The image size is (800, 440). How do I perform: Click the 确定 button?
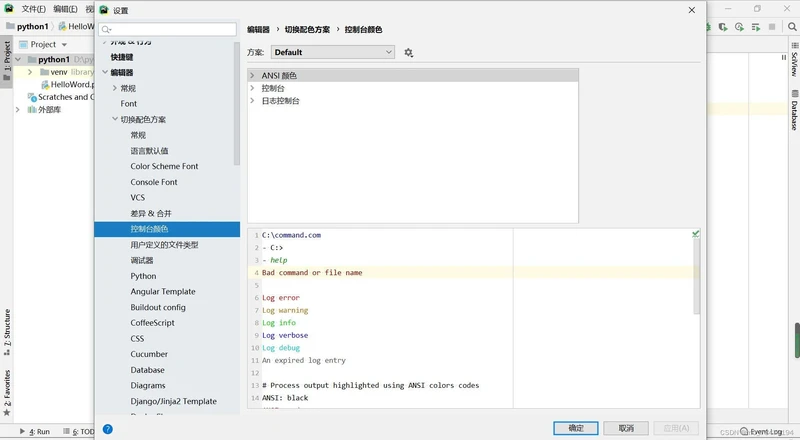coord(576,428)
